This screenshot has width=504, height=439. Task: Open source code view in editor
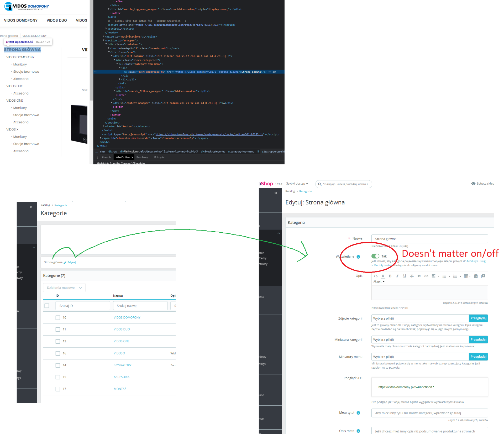click(376, 276)
